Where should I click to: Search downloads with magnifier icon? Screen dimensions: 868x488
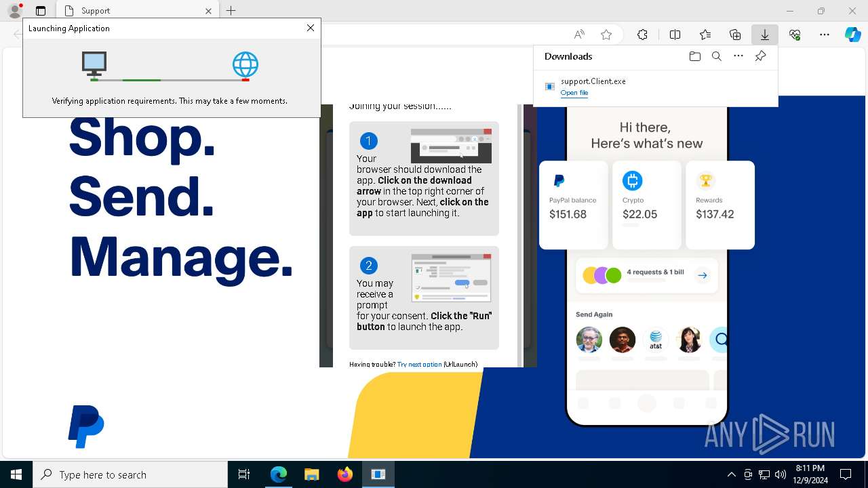(717, 56)
